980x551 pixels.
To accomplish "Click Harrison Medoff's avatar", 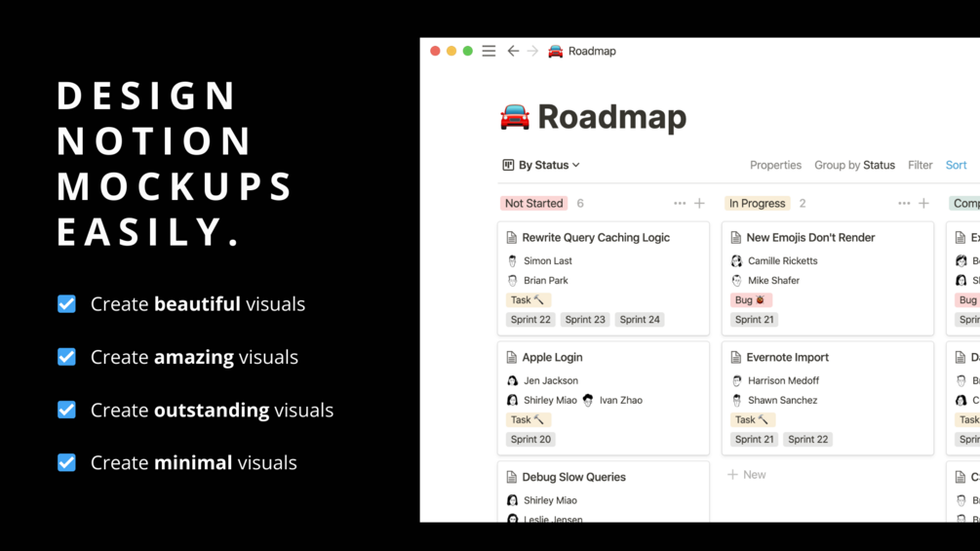I will pos(737,380).
